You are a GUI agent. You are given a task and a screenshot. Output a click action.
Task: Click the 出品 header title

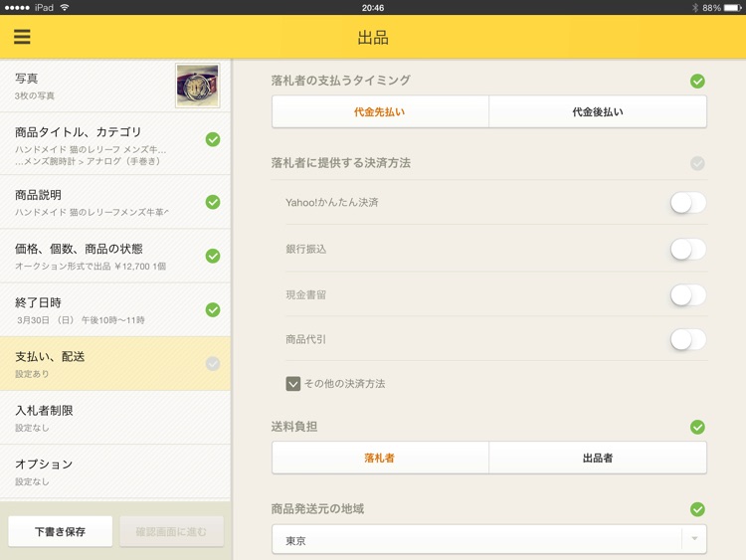[x=373, y=38]
